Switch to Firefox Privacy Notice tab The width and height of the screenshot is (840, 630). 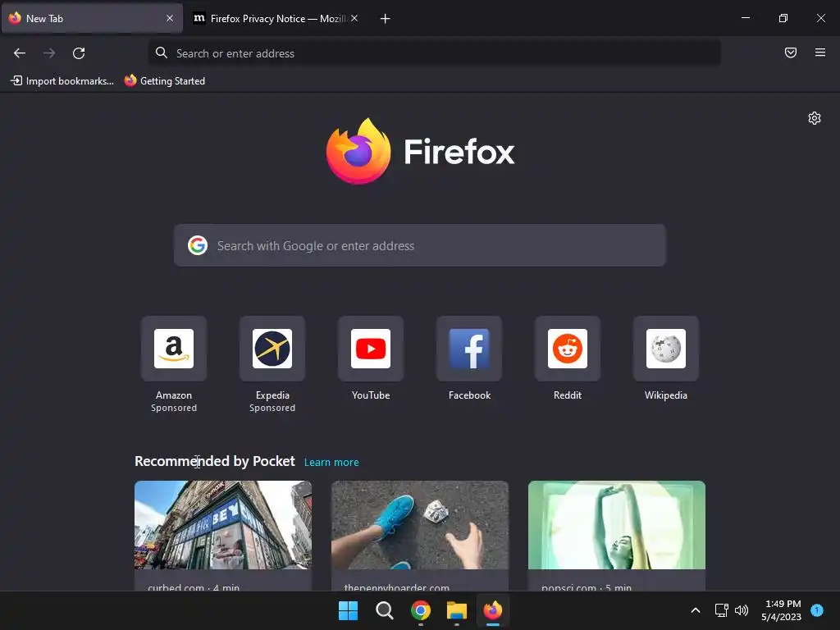(x=276, y=18)
